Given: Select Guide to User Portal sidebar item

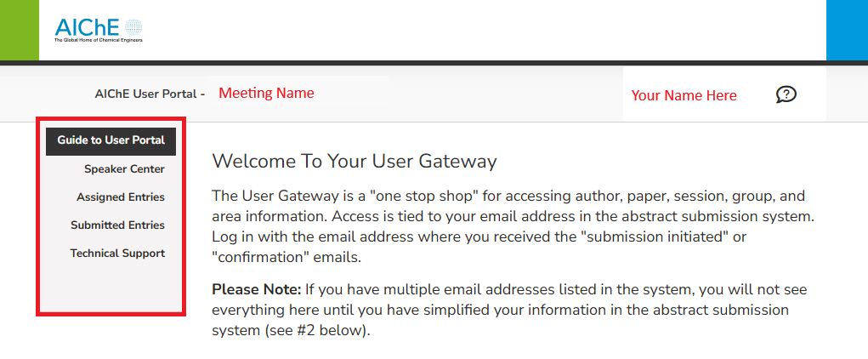Looking at the screenshot, I should pyautogui.click(x=111, y=140).
